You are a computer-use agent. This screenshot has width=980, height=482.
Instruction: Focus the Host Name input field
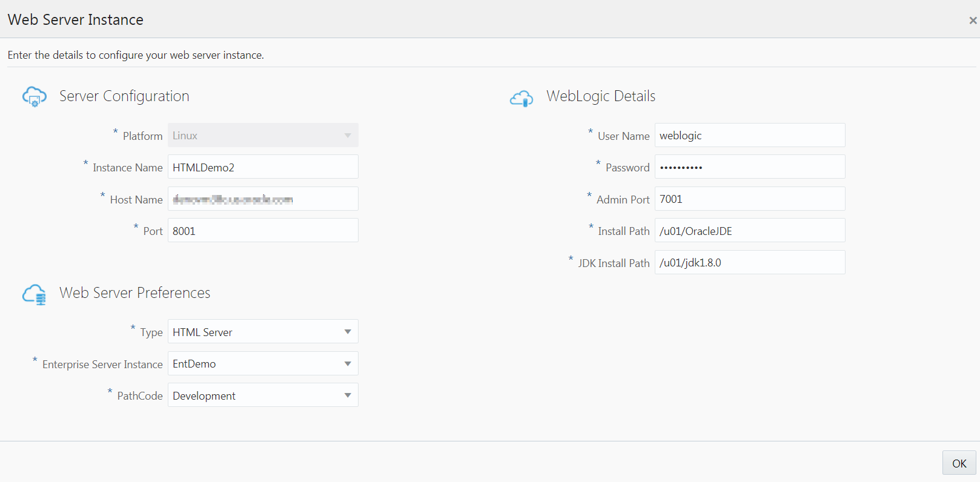pos(263,199)
